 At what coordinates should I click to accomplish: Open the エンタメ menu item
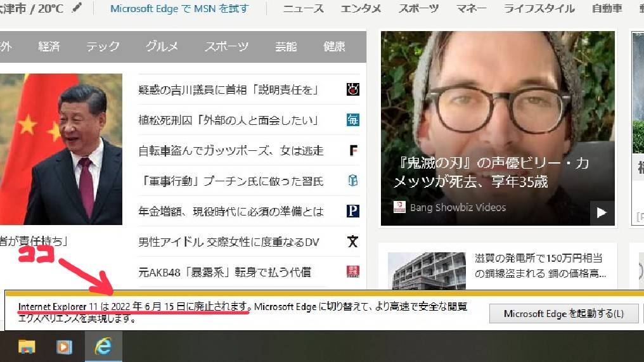361,9
